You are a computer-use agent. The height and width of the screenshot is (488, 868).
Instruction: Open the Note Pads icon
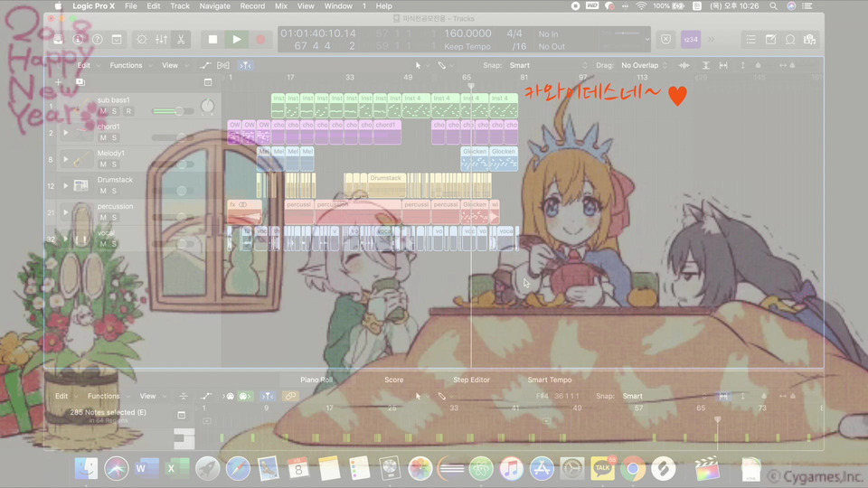click(770, 39)
